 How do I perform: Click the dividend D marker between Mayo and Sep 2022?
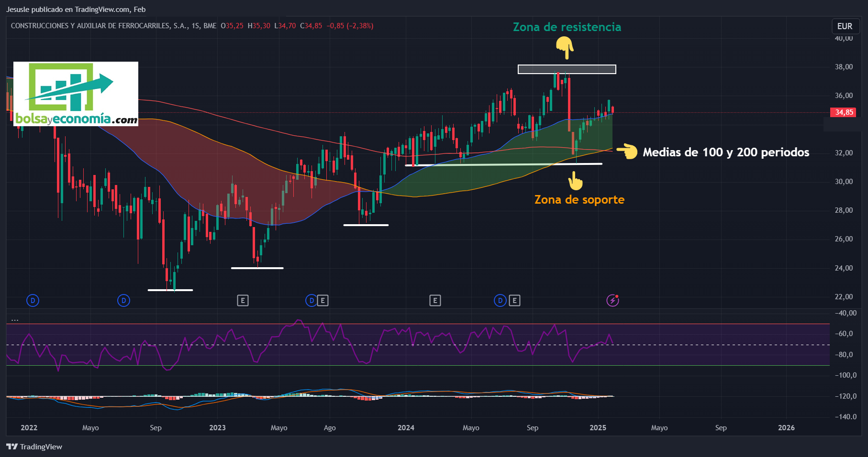tap(123, 301)
